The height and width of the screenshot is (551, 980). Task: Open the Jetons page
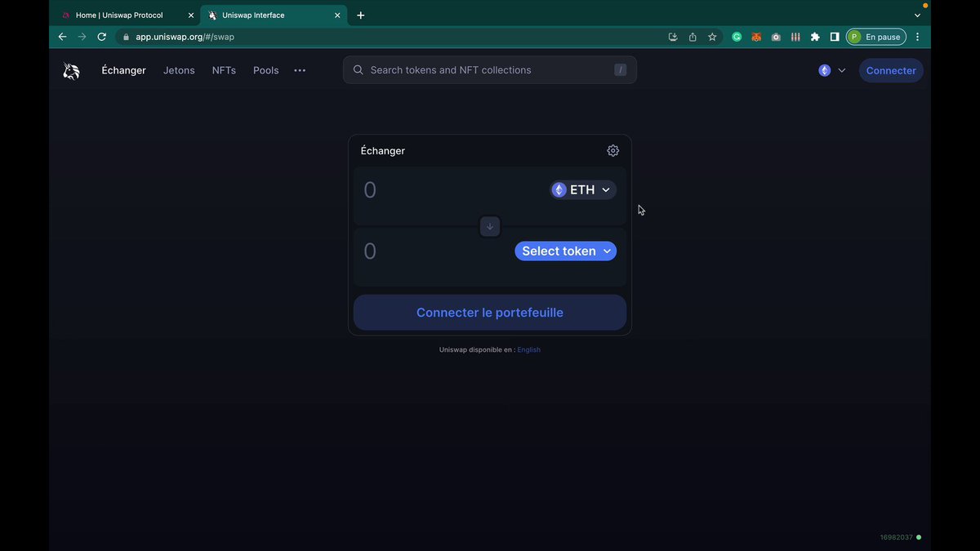179,70
